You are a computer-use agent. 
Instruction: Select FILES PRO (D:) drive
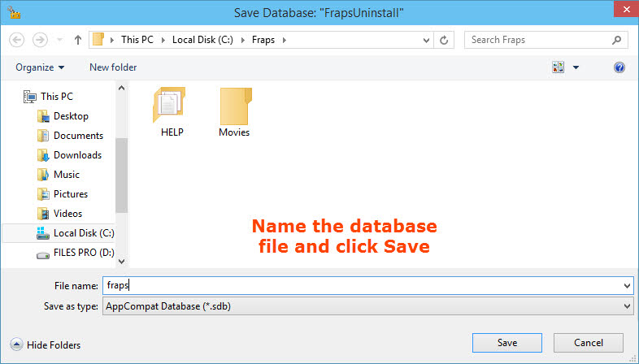click(x=84, y=253)
